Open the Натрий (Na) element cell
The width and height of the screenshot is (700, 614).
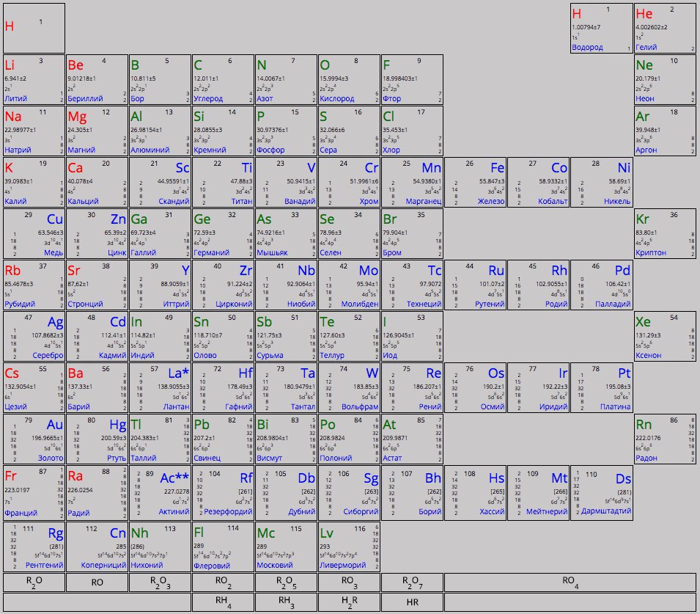click(34, 131)
